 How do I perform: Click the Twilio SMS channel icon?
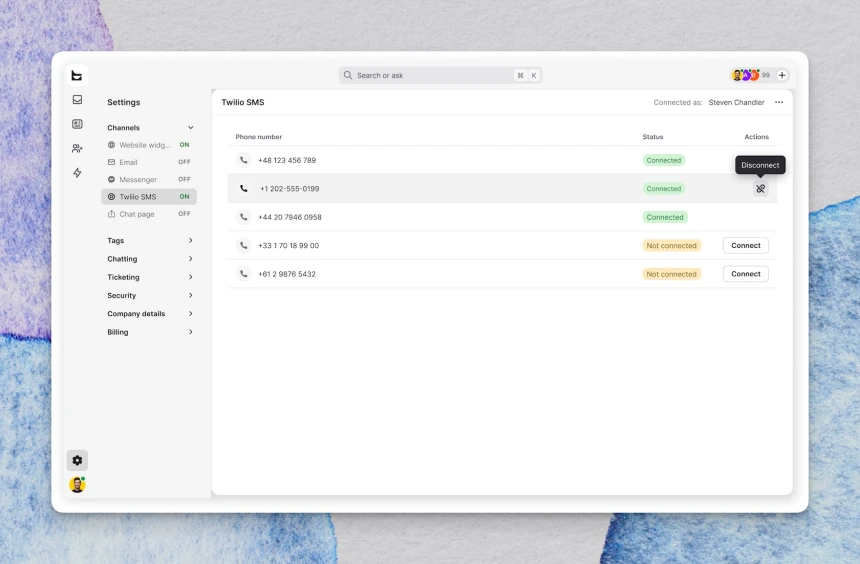[111, 196]
